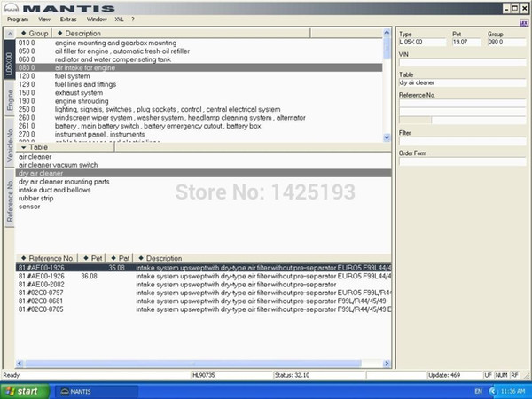The height and width of the screenshot is (399, 532).
Task: Click the group list scroll-down arrow
Action: [x=387, y=137]
